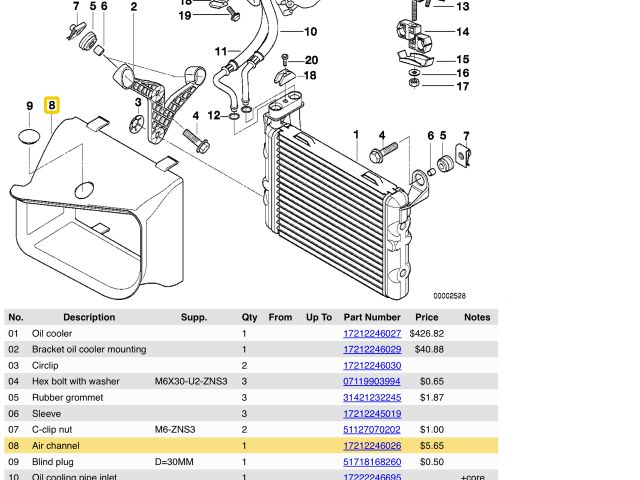Select callout 17 in the diagram

coord(462,87)
